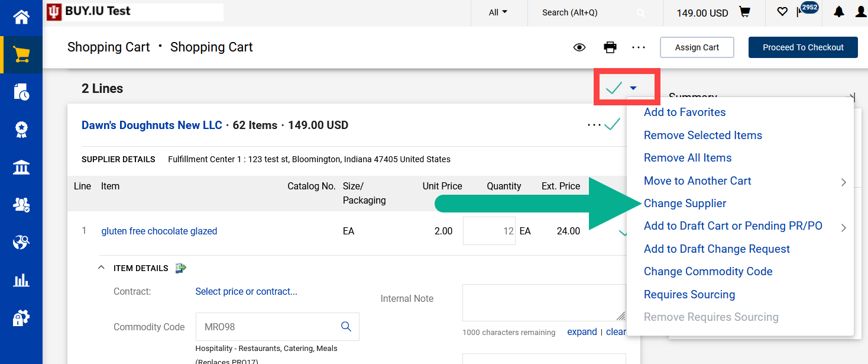
Task: Open the user profile icon
Action: tap(861, 12)
